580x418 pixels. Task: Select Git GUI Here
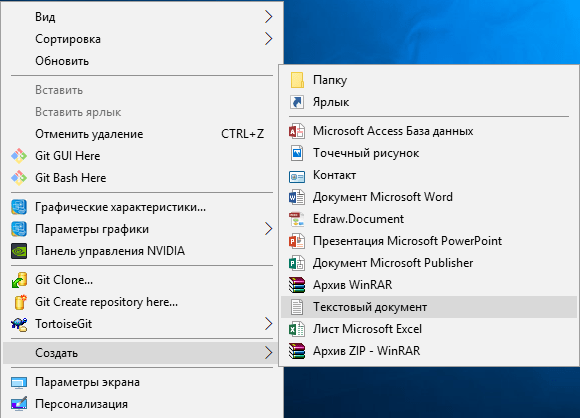(142, 156)
